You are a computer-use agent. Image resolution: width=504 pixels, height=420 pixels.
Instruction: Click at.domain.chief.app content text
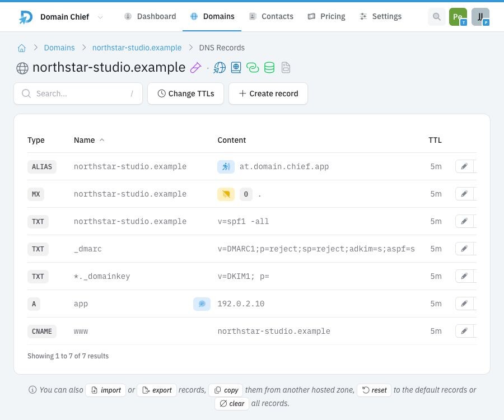point(284,166)
